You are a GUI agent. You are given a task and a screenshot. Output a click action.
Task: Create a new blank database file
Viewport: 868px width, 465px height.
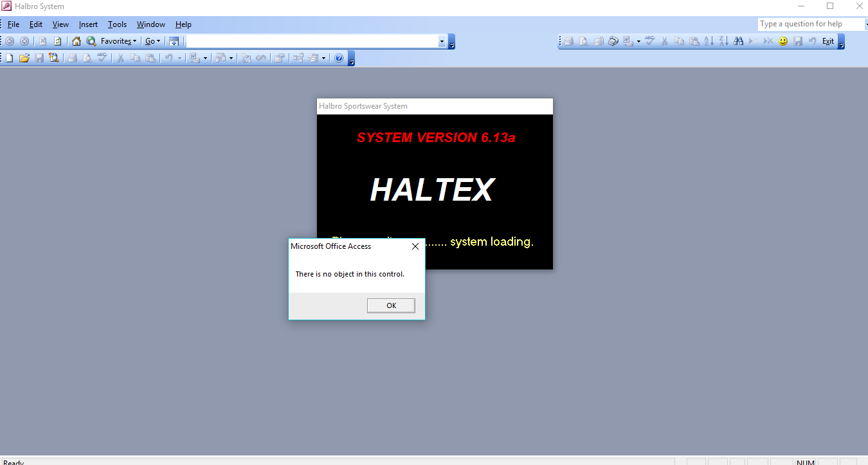click(10, 58)
